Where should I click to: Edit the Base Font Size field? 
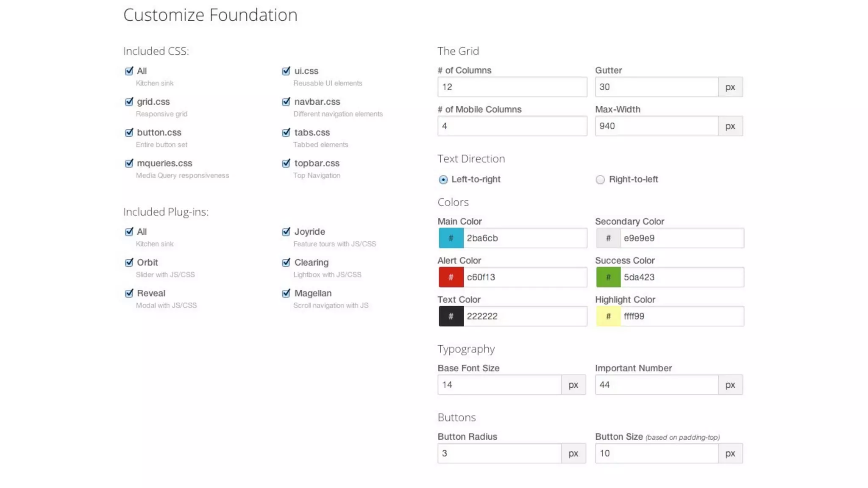coord(499,385)
